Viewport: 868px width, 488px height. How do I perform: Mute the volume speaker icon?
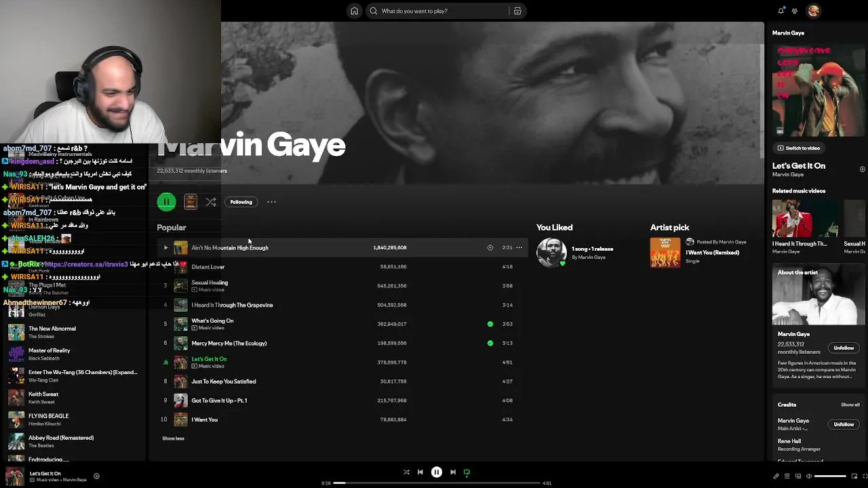(809, 476)
